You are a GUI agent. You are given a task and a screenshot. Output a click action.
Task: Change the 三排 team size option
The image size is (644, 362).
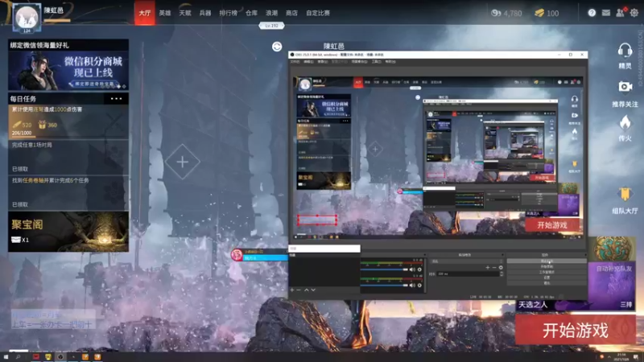click(626, 305)
